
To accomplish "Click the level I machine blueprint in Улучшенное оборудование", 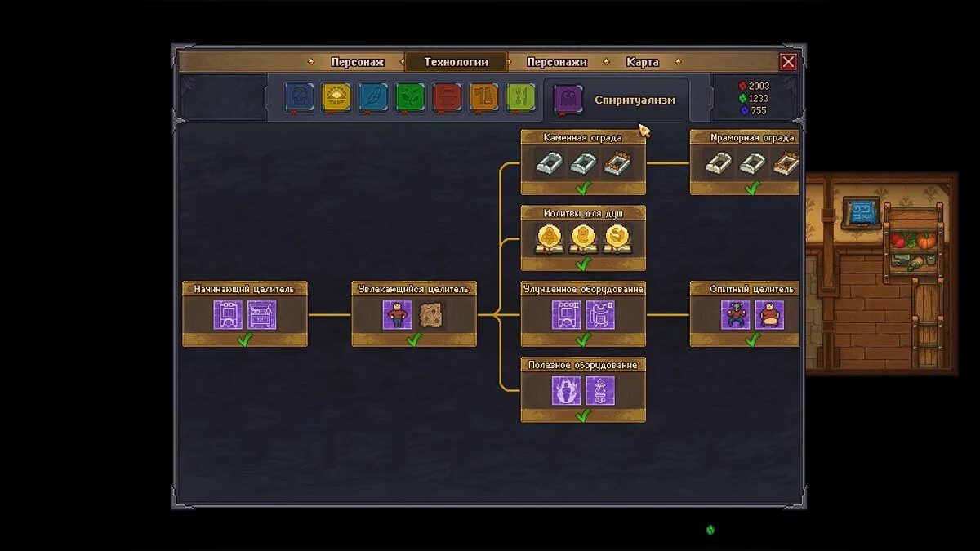I will (x=567, y=314).
